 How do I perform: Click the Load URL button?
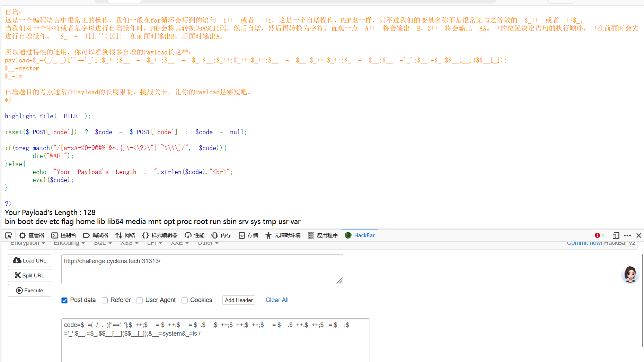(29, 261)
